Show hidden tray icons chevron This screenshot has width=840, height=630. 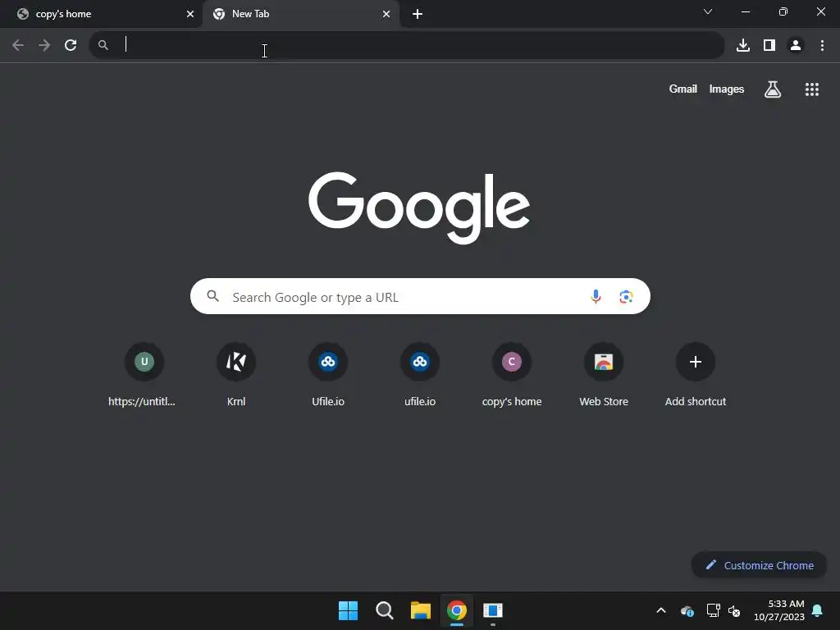[661, 610]
